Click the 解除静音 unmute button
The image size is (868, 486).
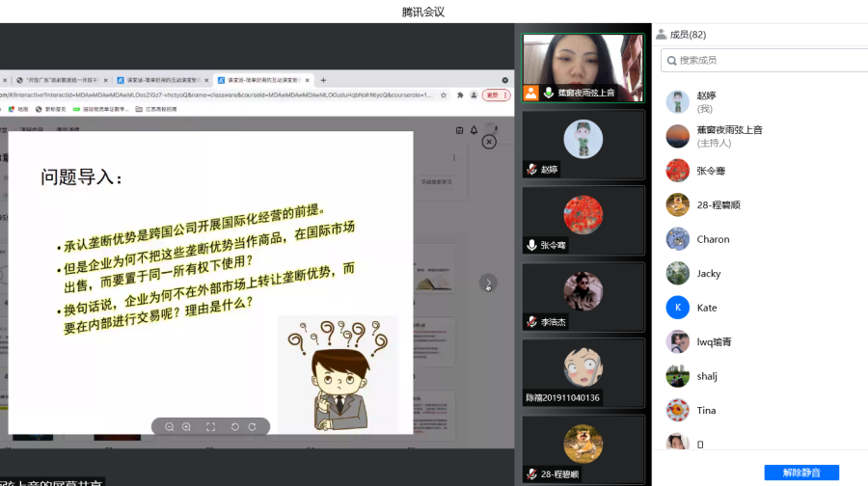(x=800, y=472)
